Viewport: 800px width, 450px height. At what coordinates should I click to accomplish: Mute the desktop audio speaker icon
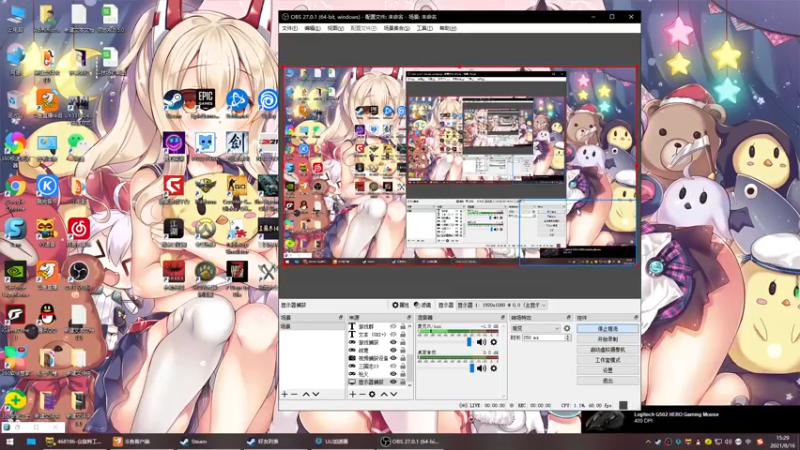click(x=481, y=368)
